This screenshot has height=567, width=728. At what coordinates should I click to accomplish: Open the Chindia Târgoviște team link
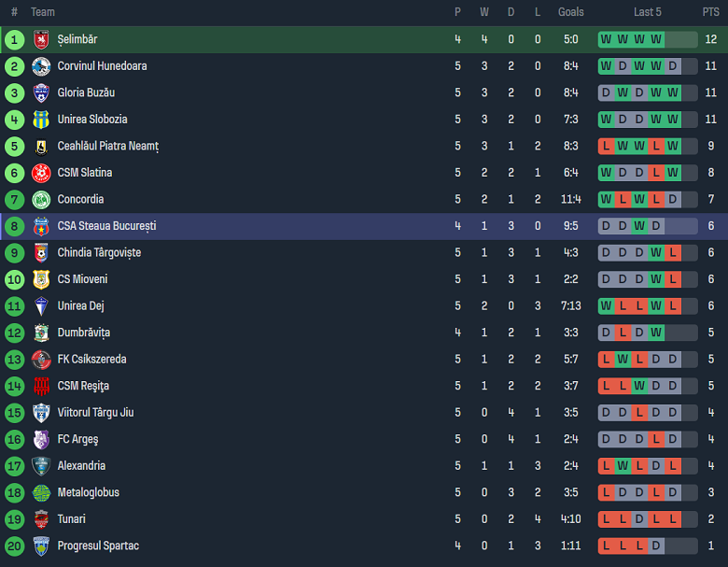click(x=99, y=252)
